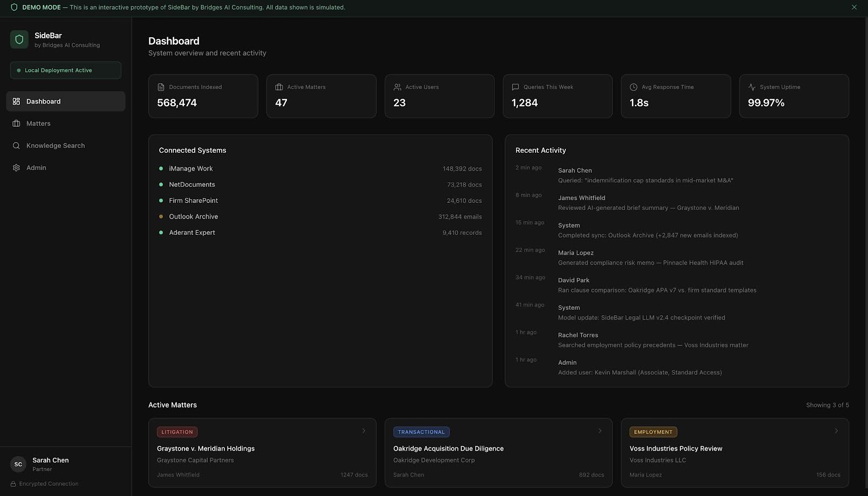Select the Firm SharePoint connected system
Screen dimensions: 868x496
[320, 200]
